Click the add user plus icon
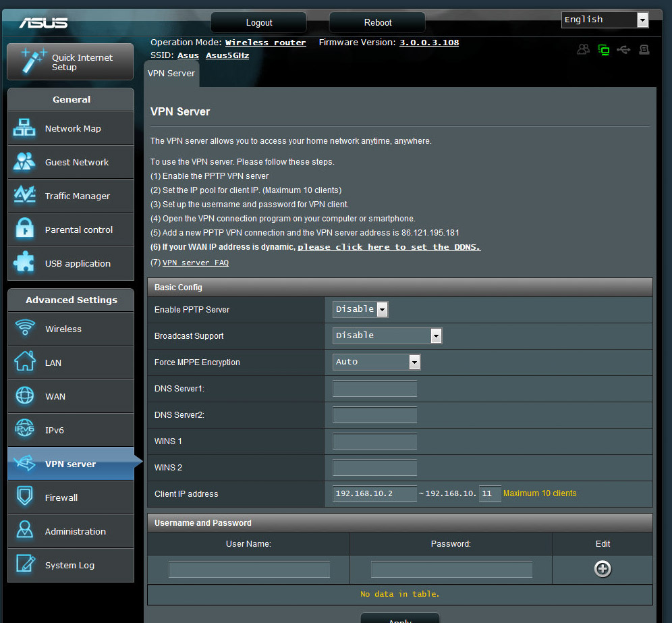The image size is (672, 623). tap(603, 569)
